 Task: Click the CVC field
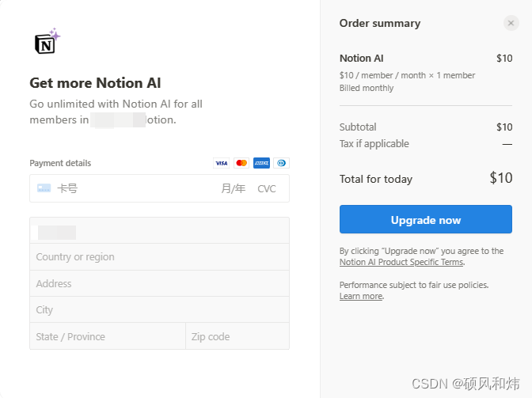[267, 189]
